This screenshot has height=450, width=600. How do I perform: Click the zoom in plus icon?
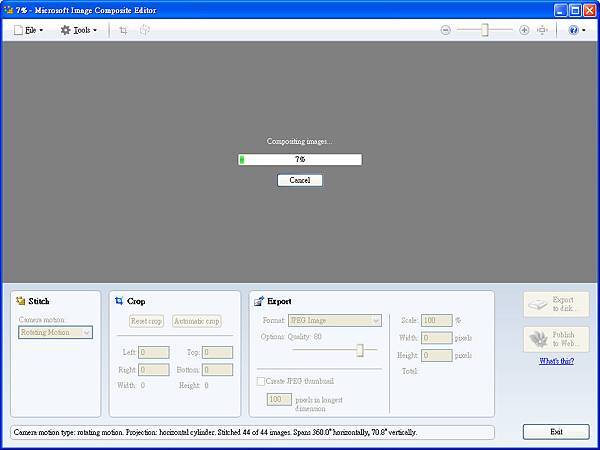tap(524, 30)
